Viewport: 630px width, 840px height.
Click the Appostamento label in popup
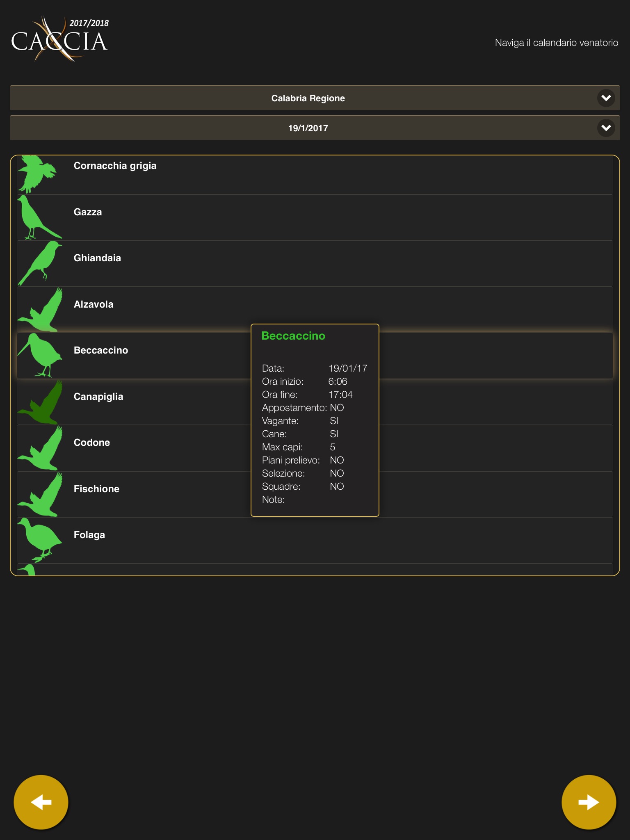coord(294,408)
